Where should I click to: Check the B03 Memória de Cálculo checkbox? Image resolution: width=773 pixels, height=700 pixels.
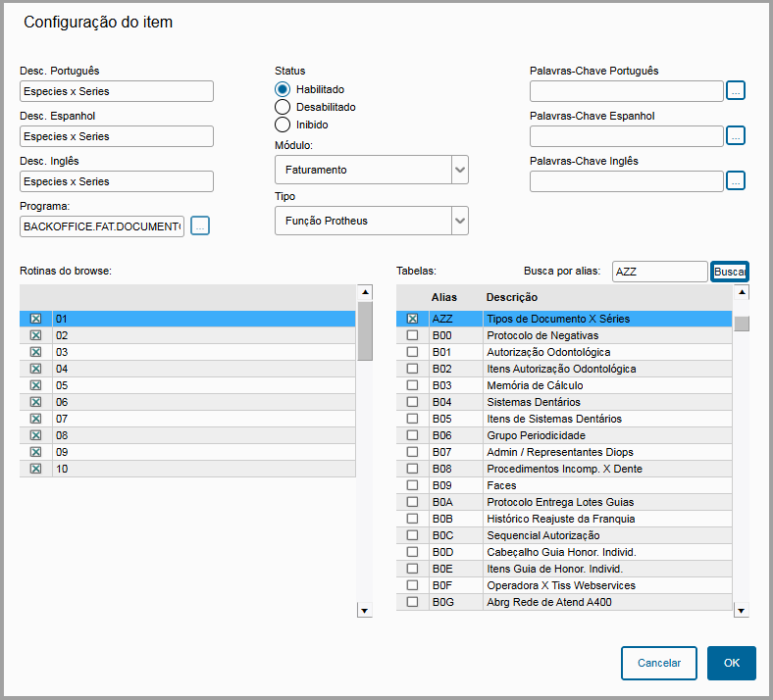(412, 385)
